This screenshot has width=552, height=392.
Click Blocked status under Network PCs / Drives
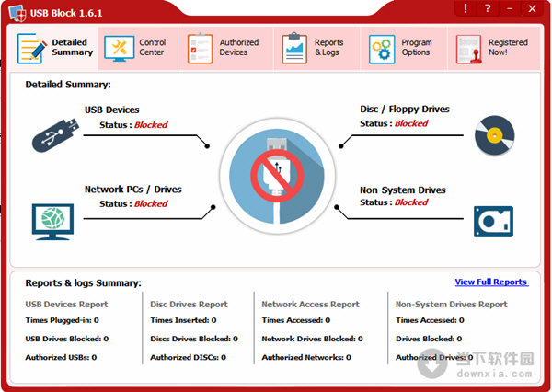pos(151,203)
